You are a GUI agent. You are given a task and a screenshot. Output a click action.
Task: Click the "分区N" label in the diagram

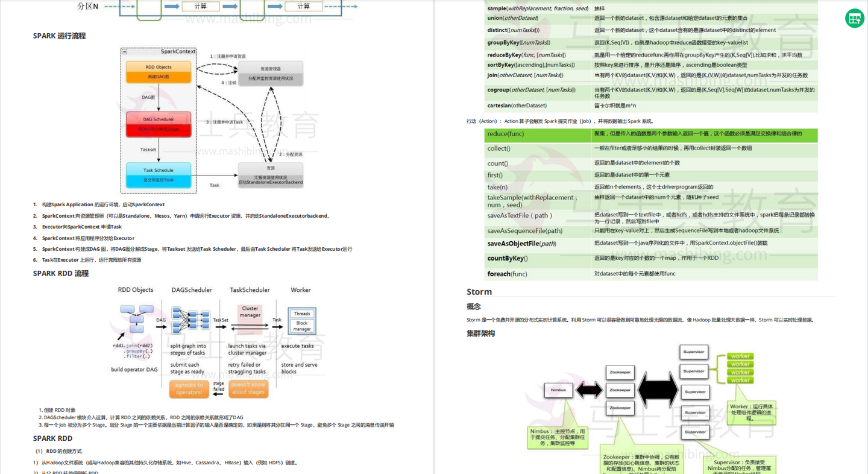click(x=88, y=6)
